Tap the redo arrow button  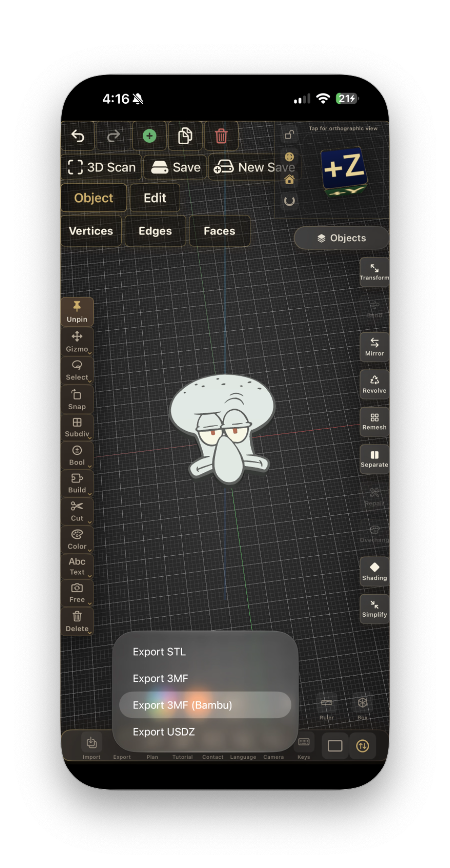pos(113,136)
